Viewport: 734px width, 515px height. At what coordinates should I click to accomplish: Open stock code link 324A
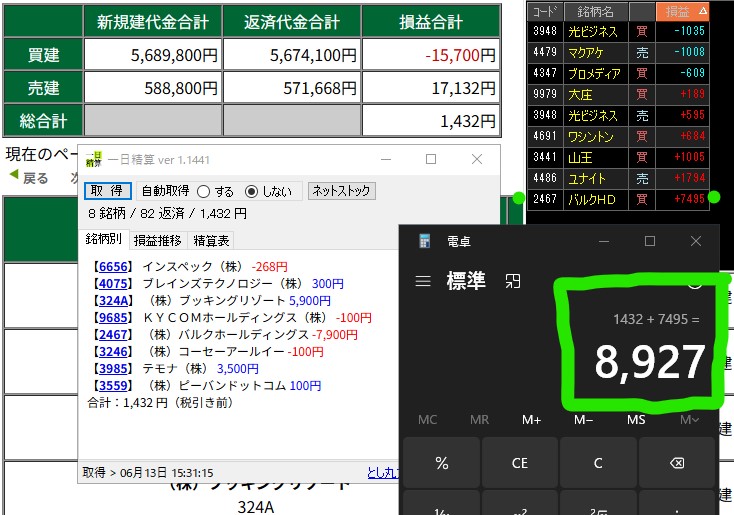click(113, 300)
